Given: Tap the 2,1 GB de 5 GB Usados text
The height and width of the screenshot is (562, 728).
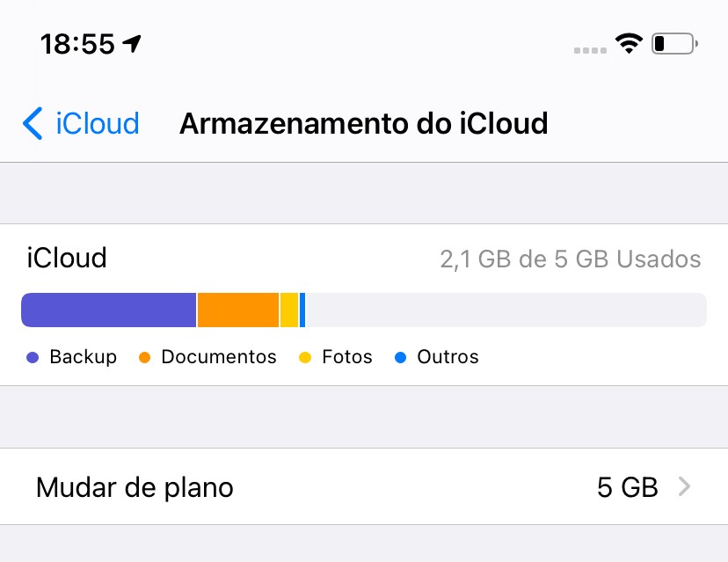Looking at the screenshot, I should [x=570, y=259].
